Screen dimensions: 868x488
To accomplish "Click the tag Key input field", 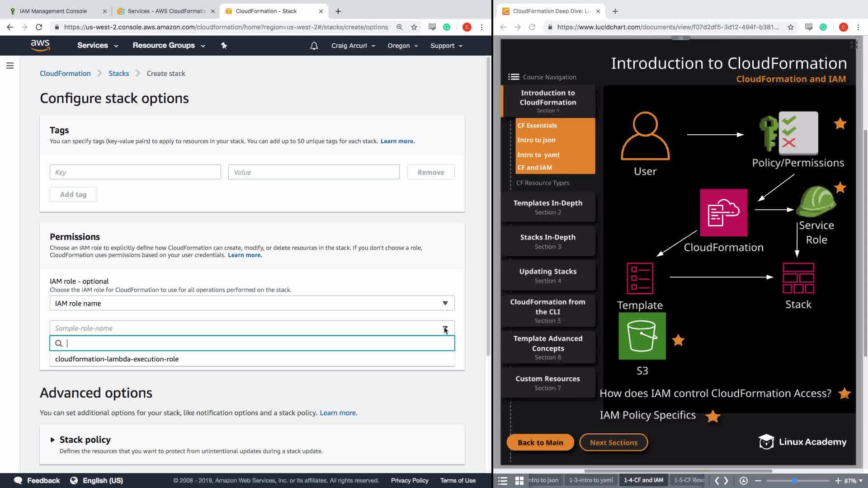I will click(135, 172).
